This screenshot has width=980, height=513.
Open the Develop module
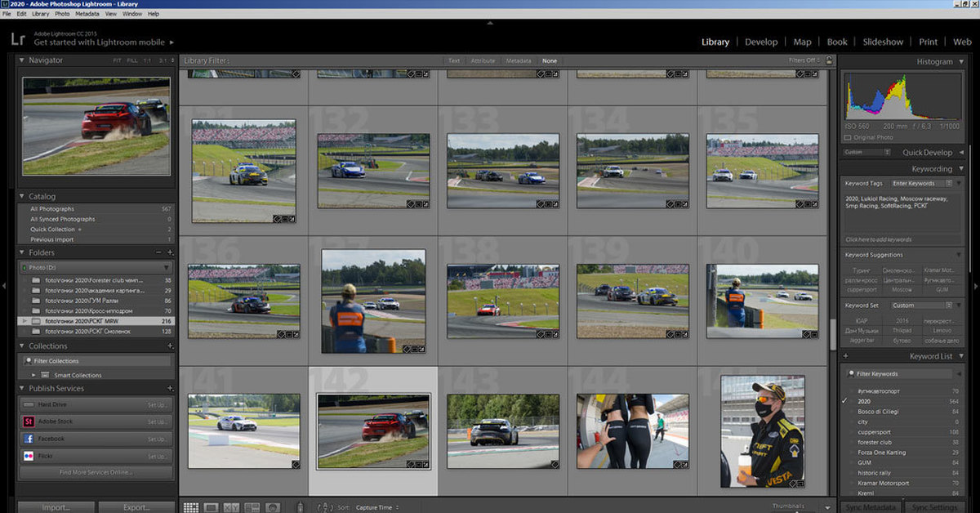(761, 42)
